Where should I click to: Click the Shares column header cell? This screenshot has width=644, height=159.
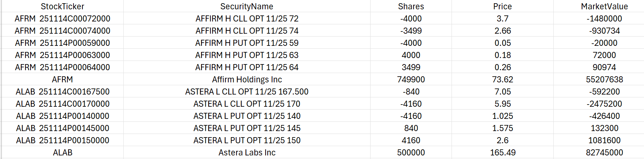411,6
